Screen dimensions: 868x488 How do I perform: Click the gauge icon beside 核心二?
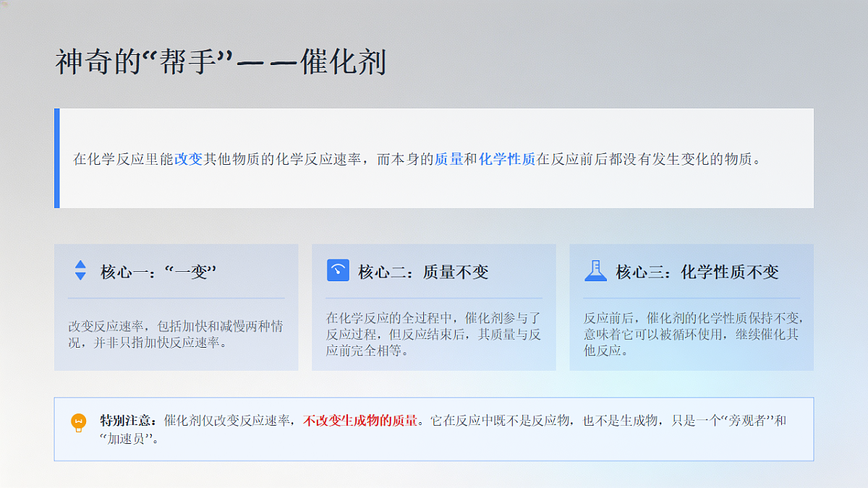pos(338,270)
